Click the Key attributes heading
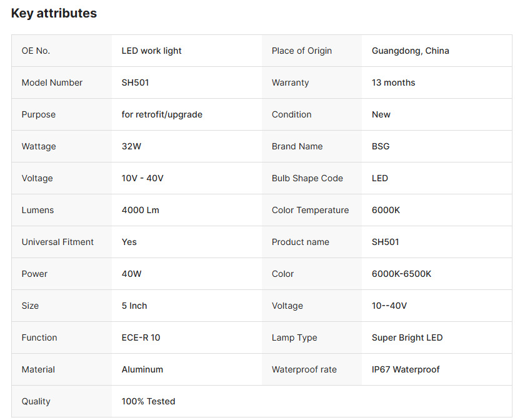This screenshot has height=420, width=520. tap(54, 13)
